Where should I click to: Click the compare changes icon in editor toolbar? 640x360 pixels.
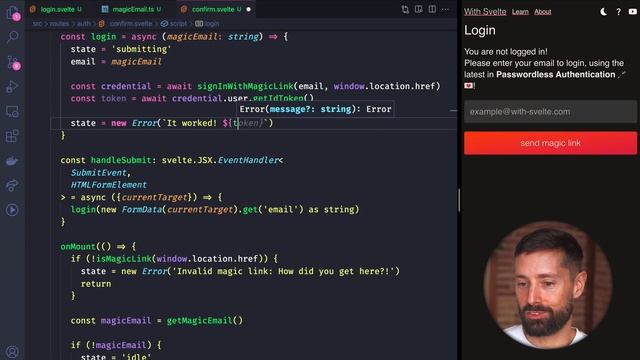[x=405, y=9]
